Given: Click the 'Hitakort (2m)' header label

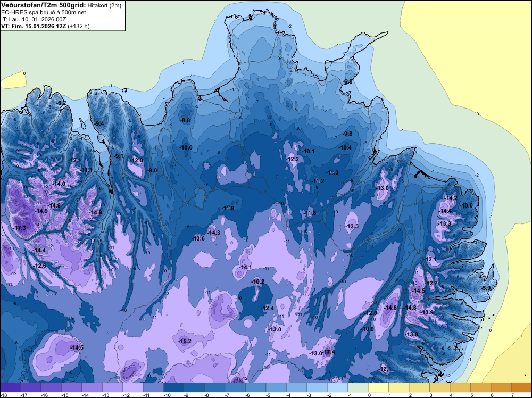Looking at the screenshot, I should coord(104,5).
